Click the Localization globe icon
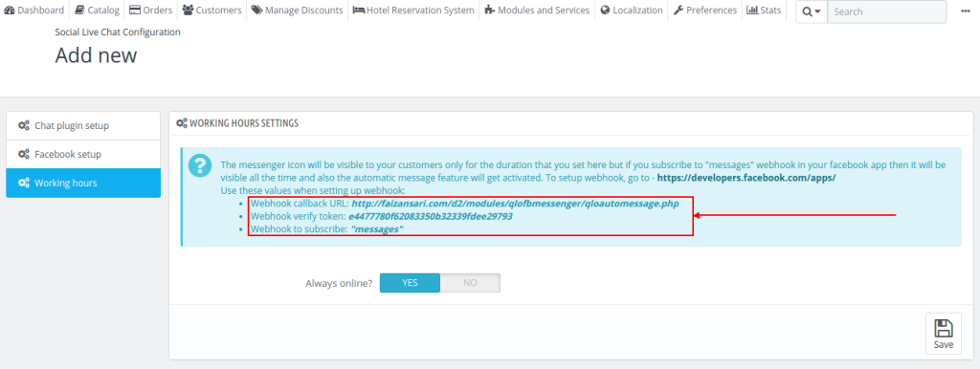 605,10
